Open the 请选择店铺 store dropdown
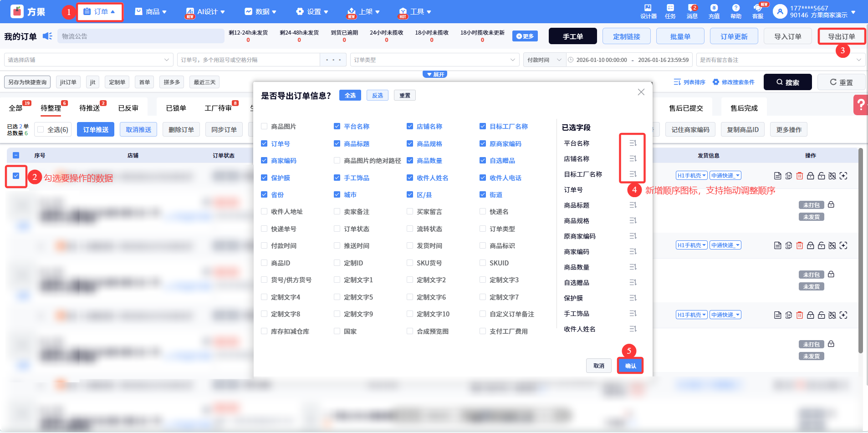This screenshot has height=433, width=868. tap(88, 60)
